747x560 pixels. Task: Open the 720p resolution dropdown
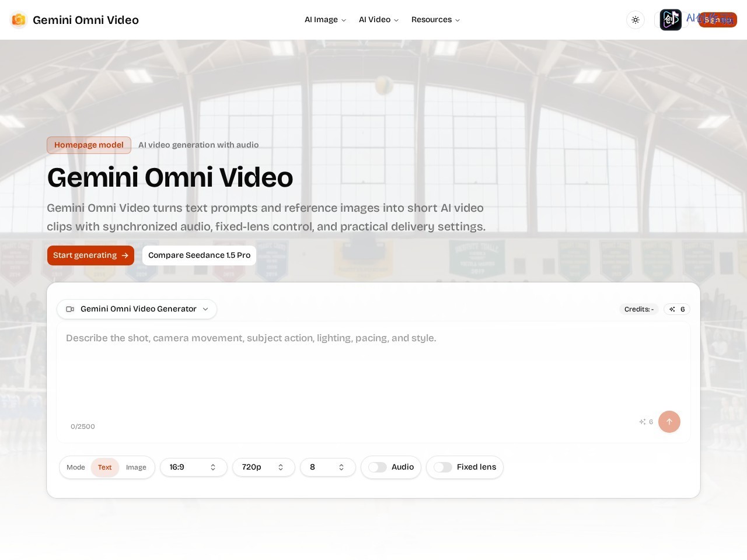264,467
